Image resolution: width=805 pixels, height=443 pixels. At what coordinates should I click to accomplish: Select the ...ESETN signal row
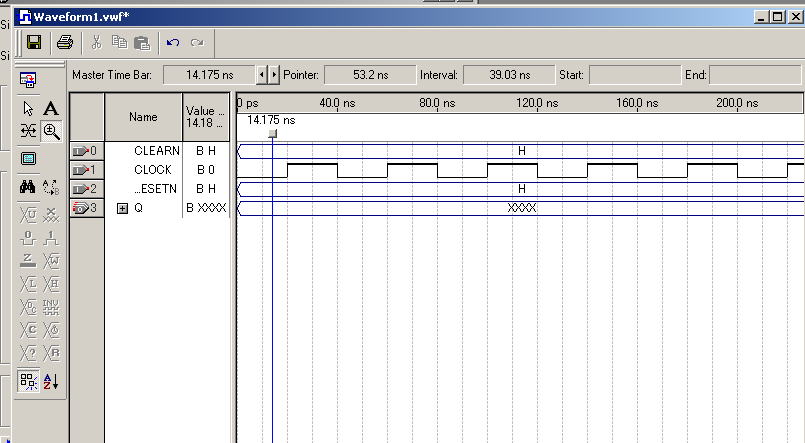coord(156,188)
